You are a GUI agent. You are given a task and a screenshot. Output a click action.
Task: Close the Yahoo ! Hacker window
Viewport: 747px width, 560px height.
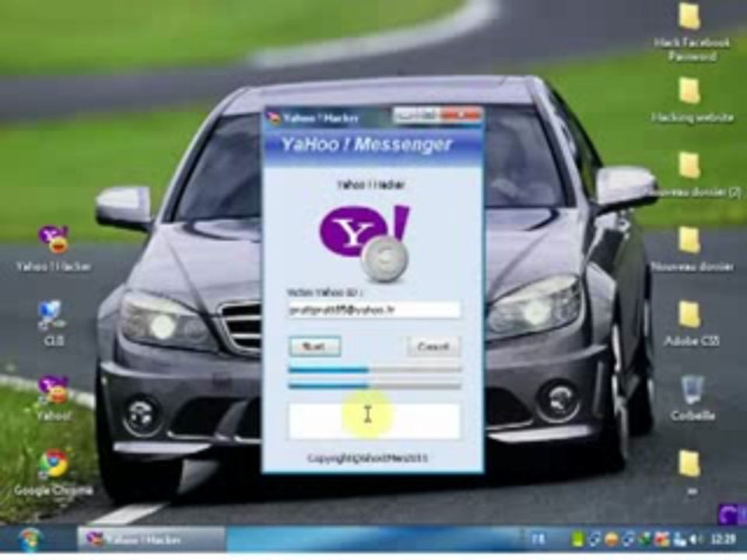click(x=461, y=115)
